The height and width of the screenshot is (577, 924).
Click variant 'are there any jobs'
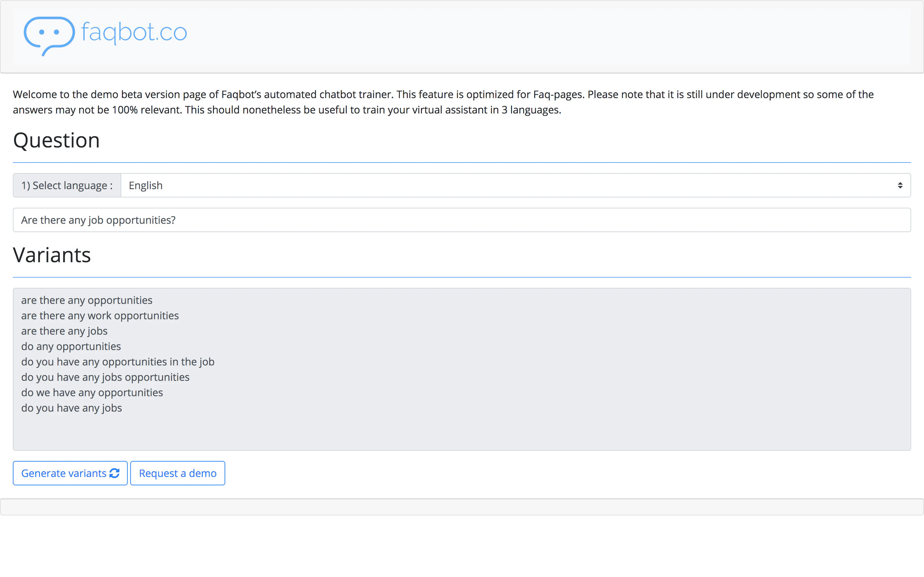(64, 331)
